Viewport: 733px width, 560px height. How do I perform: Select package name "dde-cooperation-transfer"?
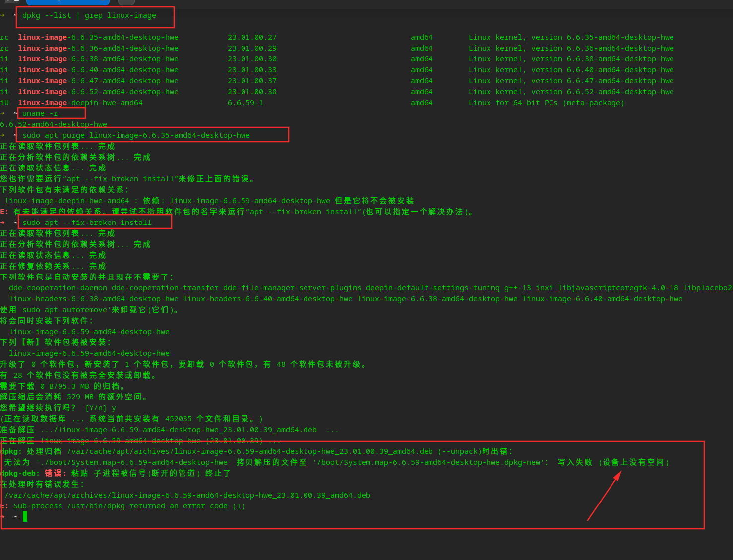tap(165, 288)
